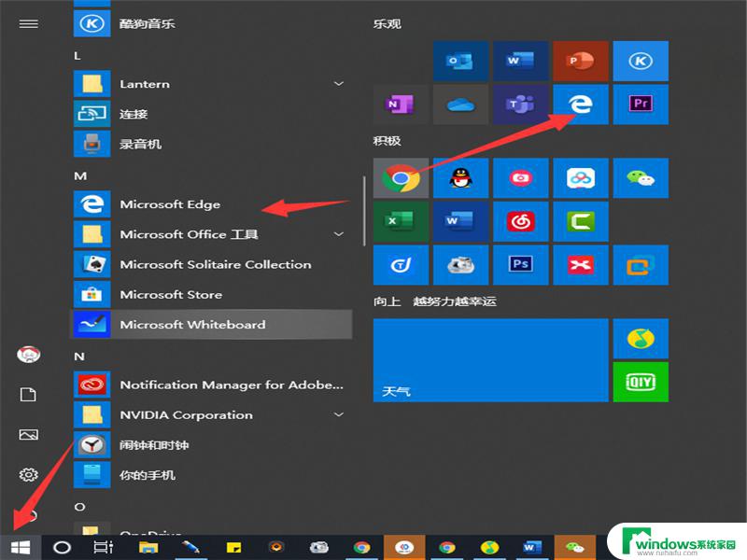Viewport: 747px width, 560px height.
Task: Open the 天气 weather tile
Action: [x=490, y=360]
